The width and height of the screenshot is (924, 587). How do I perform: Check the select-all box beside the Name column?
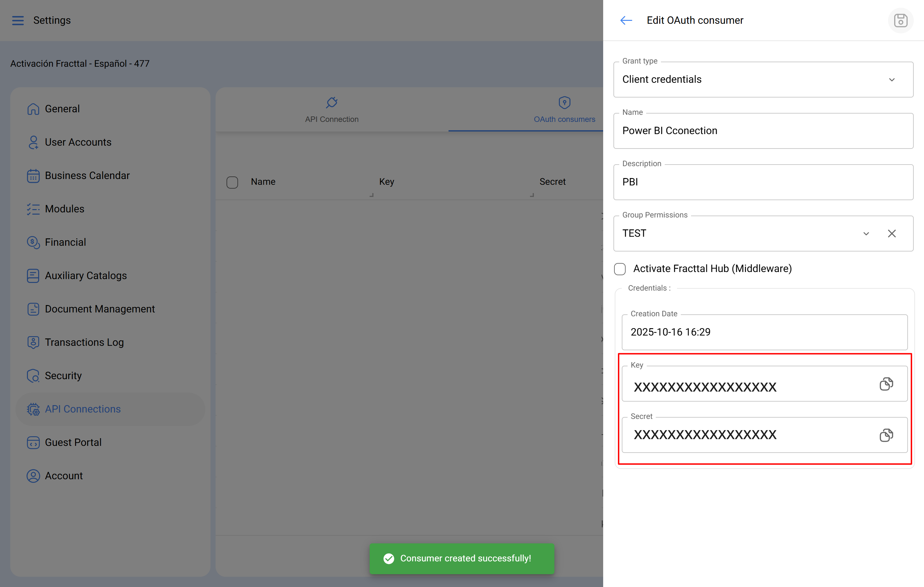pyautogui.click(x=232, y=182)
